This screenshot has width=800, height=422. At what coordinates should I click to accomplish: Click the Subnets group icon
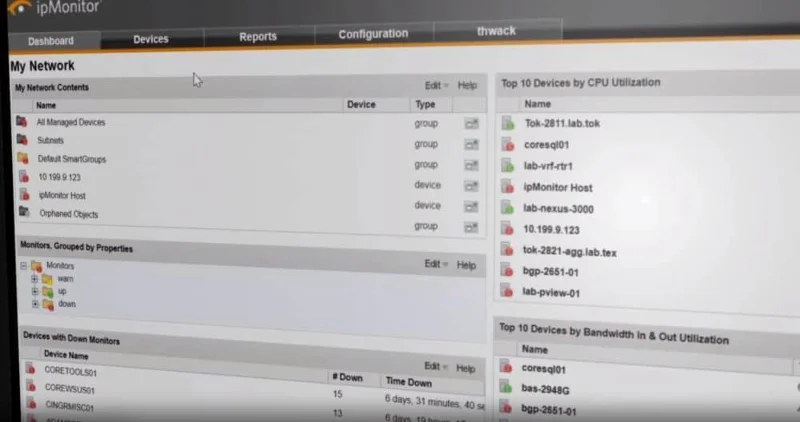[x=22, y=139]
